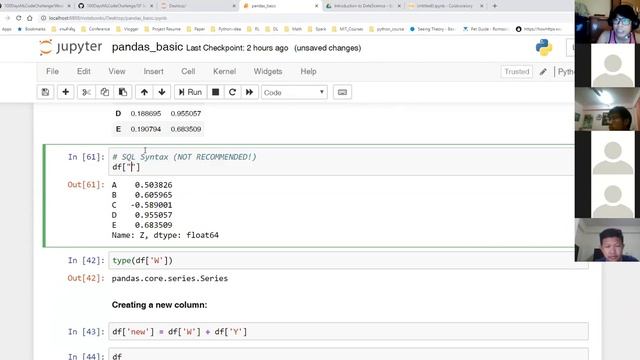
Task: Open the Help menu
Action: 308,71
